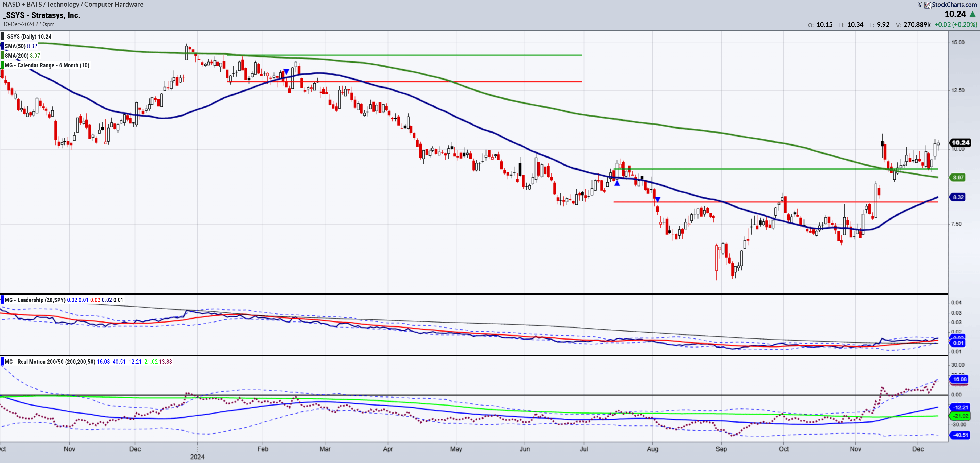This screenshot has height=463, width=980.
Task: Click the green 8.97 SMA price tag
Action: 958,177
